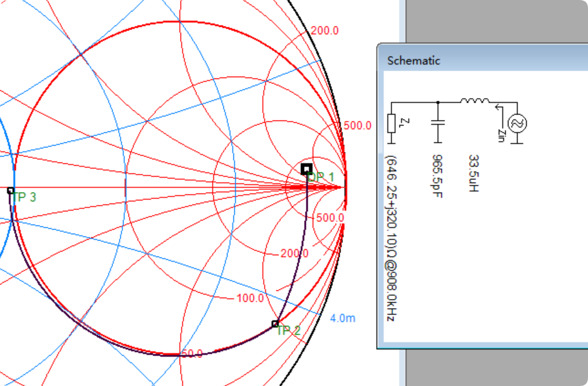The image size is (588, 386).
Task: Select the DP 1 data point marker
Action: point(306,169)
